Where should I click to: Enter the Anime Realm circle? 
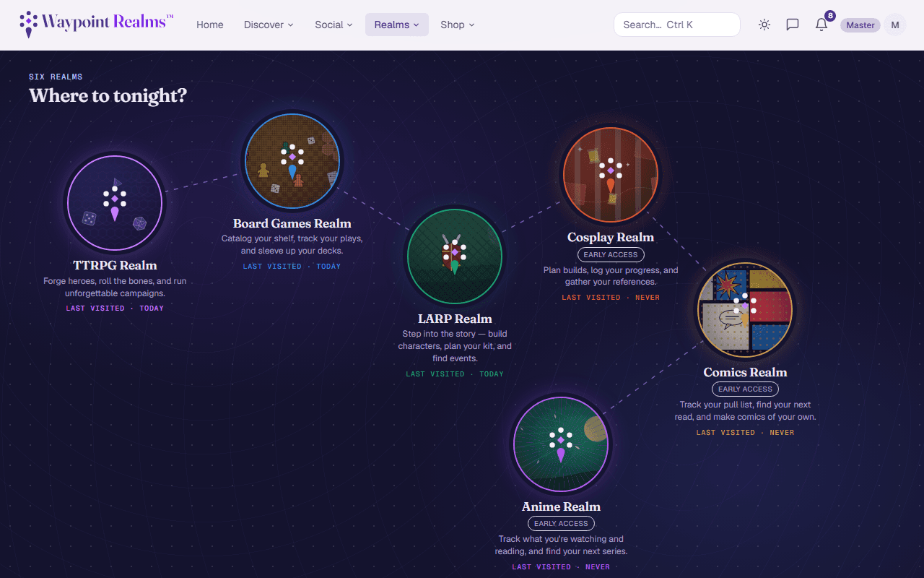[561, 444]
